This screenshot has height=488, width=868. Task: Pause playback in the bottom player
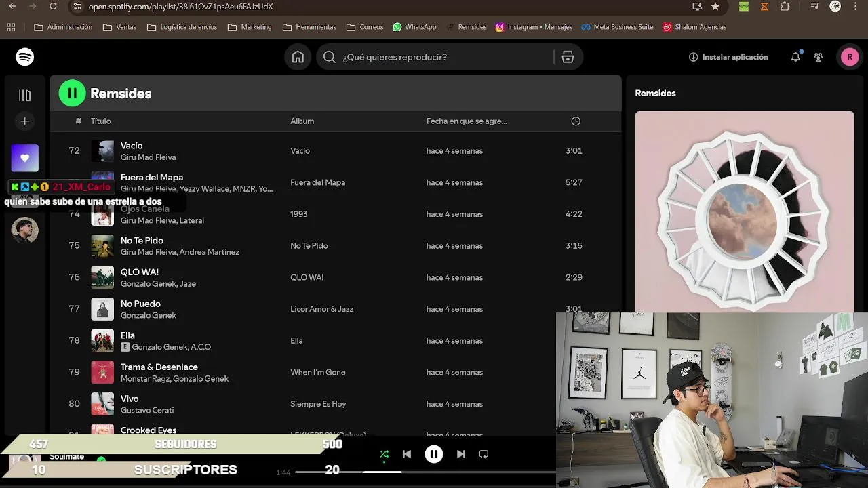pyautogui.click(x=434, y=454)
